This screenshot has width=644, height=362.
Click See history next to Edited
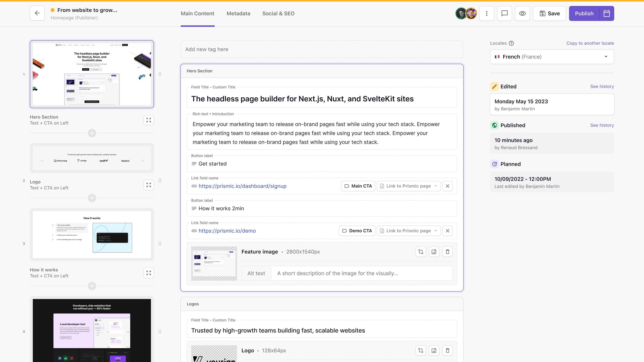coord(602,86)
